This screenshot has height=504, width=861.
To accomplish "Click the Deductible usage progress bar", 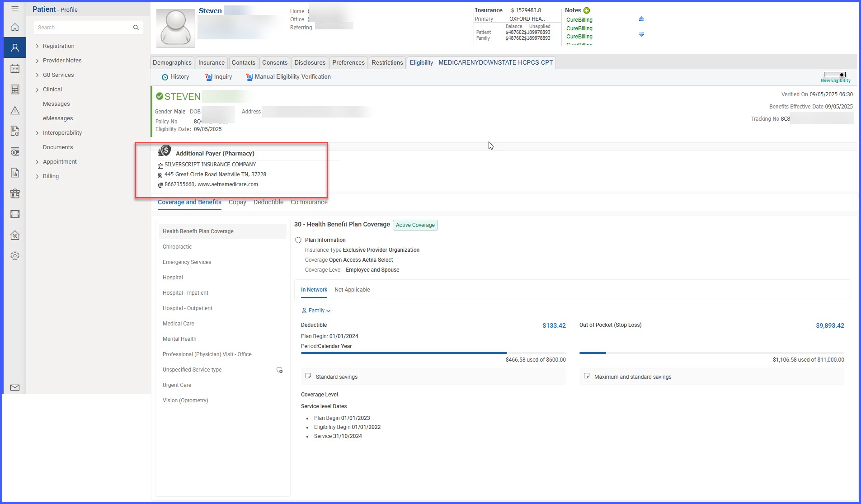I will pos(433,353).
